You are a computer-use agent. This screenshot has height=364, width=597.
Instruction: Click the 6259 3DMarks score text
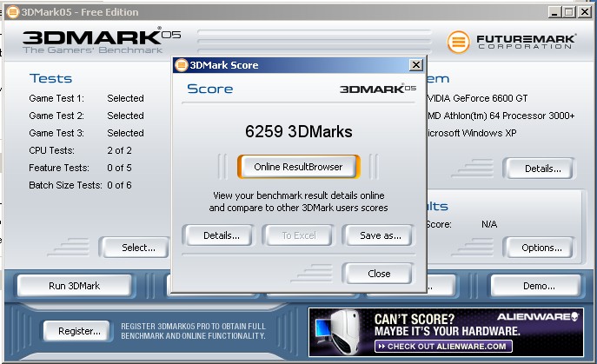[x=299, y=132]
